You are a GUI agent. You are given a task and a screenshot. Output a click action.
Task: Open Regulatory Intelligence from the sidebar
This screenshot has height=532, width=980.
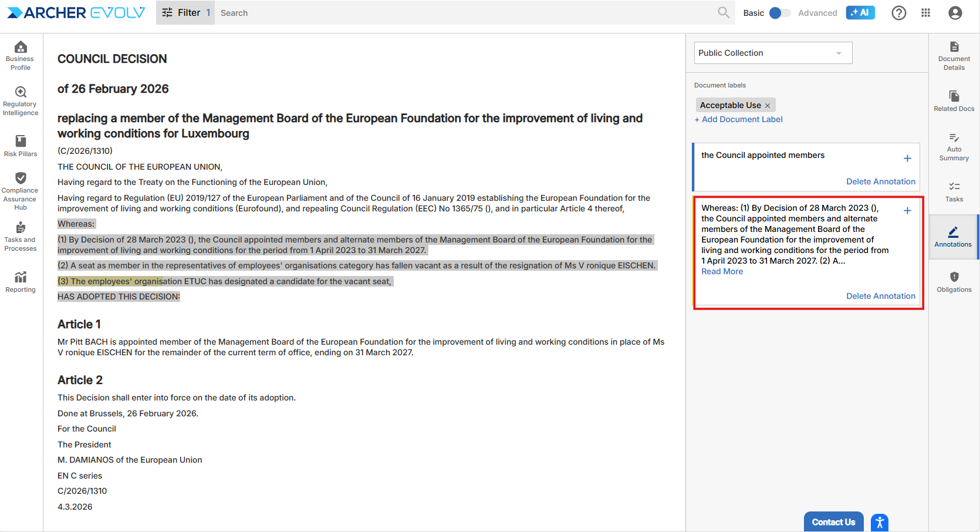[x=21, y=100]
